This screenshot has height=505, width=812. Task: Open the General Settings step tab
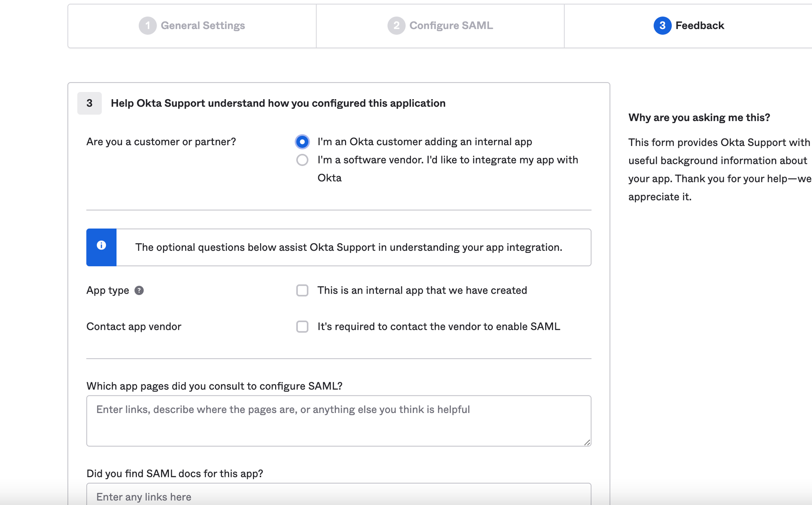click(203, 26)
